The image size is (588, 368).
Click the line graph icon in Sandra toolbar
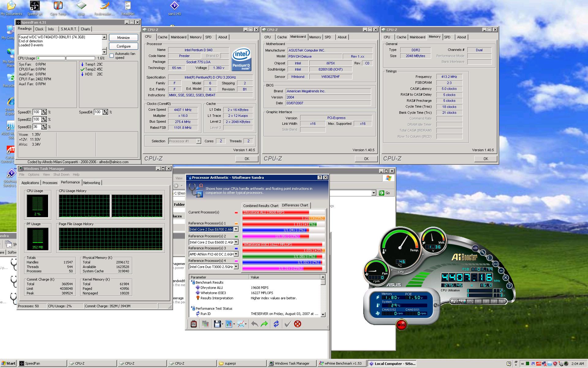coord(241,324)
